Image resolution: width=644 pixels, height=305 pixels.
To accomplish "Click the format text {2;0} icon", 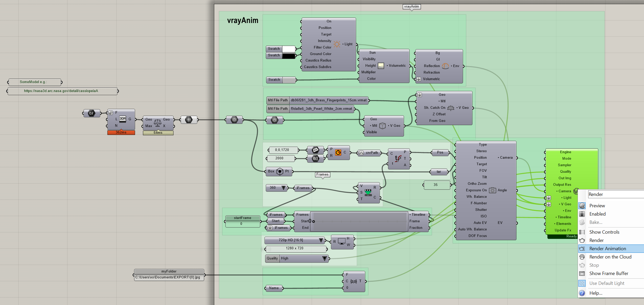I will click(354, 281).
